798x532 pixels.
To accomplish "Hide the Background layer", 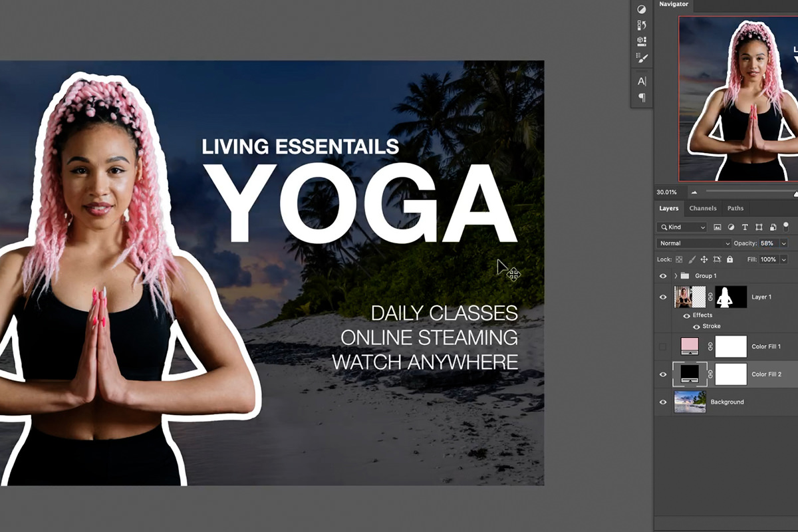I will (x=662, y=402).
